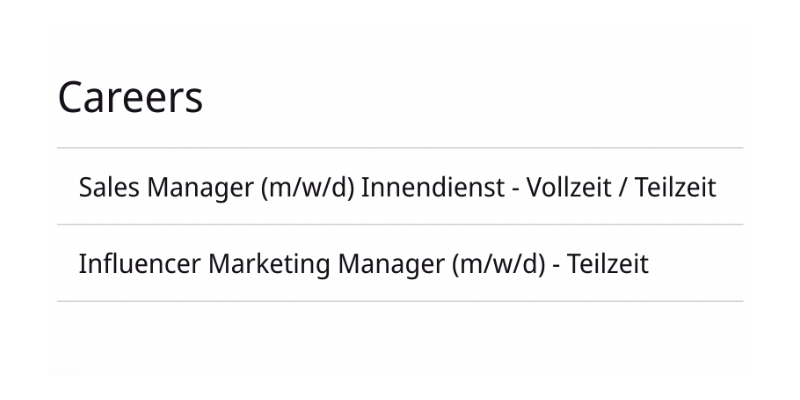Viewport: 800px width, 400px height.
Task: Click "(m/w/d)" in the Sales Manager title
Action: (308, 187)
